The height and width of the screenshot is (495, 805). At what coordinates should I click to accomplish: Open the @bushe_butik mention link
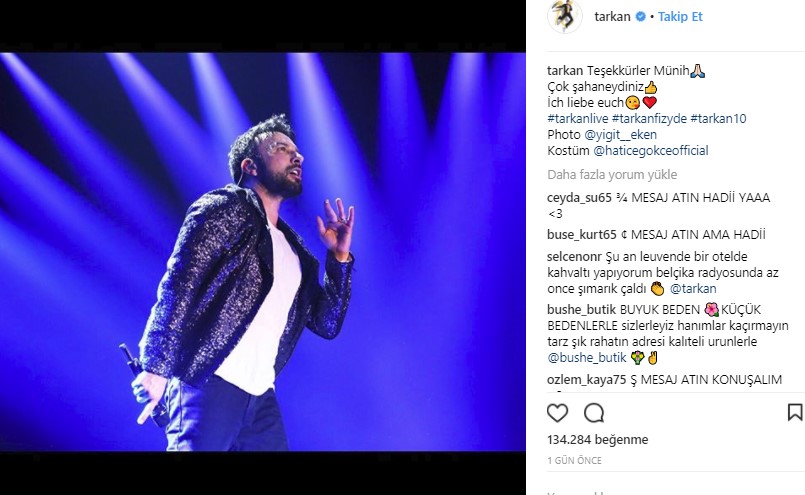pos(587,357)
